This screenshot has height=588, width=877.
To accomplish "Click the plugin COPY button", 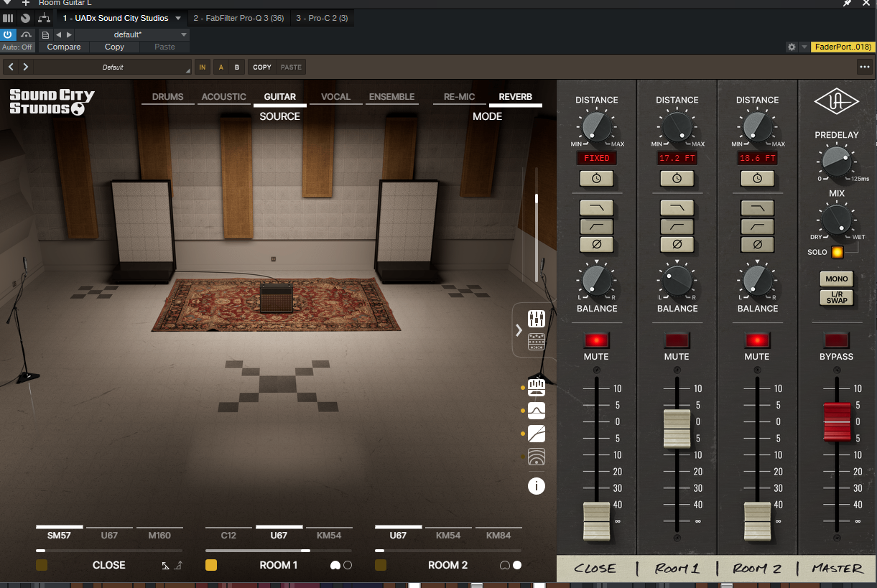I will [262, 67].
